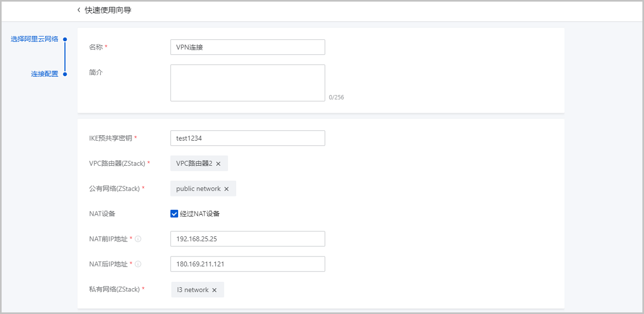Click the 快速使用向导 page title
The image size is (644, 314).
(108, 10)
